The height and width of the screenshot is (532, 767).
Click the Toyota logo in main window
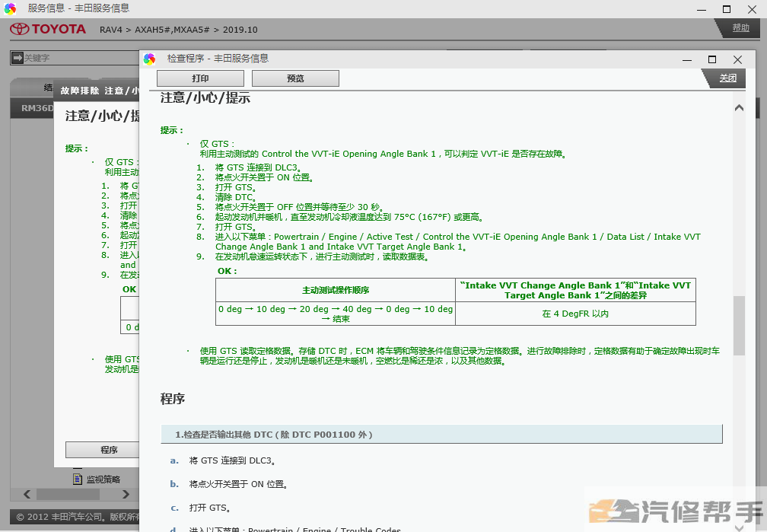click(x=48, y=30)
